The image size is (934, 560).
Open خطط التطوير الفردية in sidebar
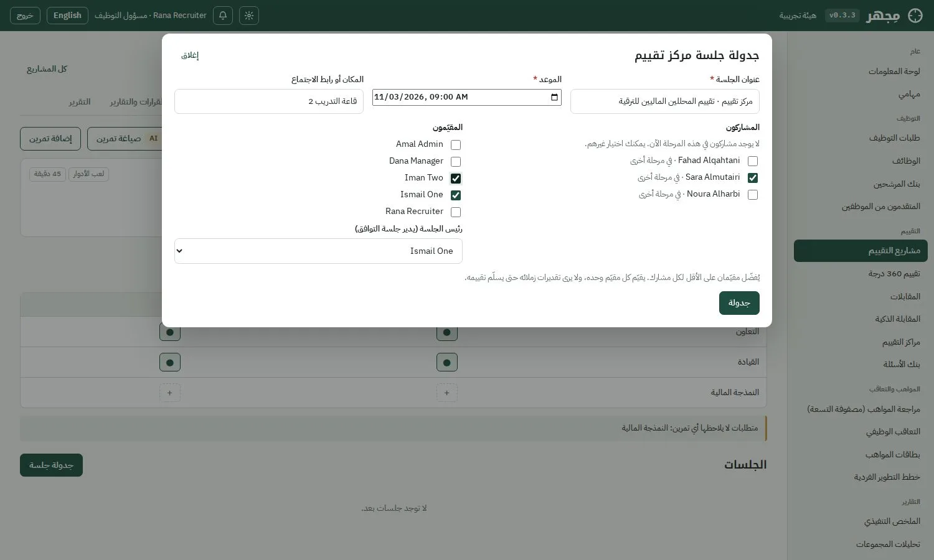861,477
